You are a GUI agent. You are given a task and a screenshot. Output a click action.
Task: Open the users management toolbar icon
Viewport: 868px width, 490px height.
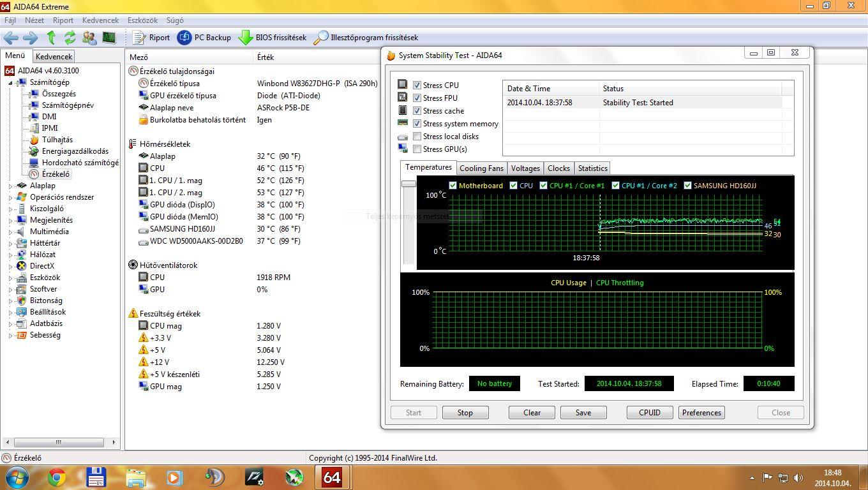(x=90, y=38)
